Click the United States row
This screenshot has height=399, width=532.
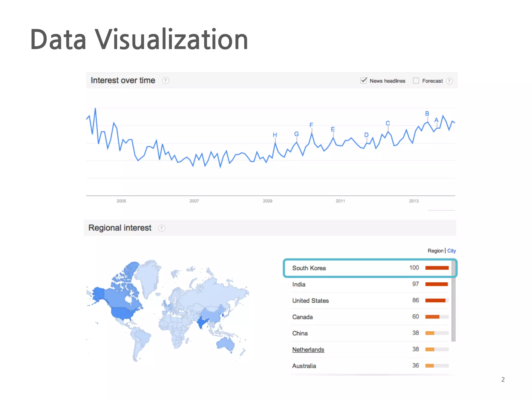click(x=310, y=301)
